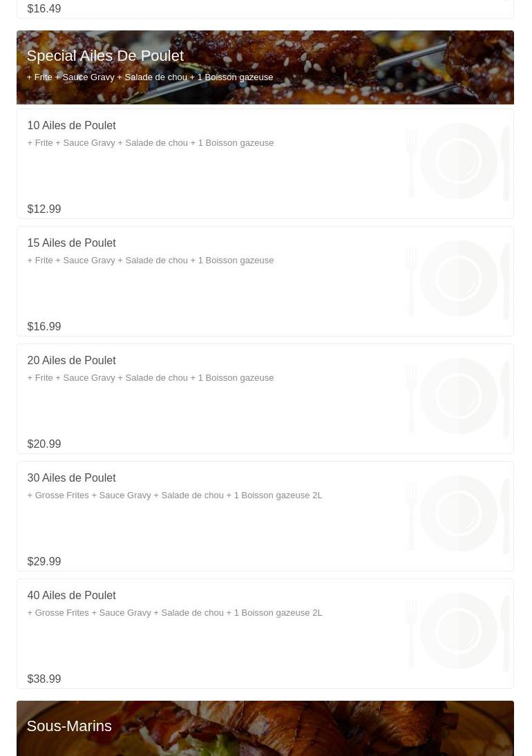The width and height of the screenshot is (532, 756).
Task: Click the $16.99 price
Action: (44, 326)
